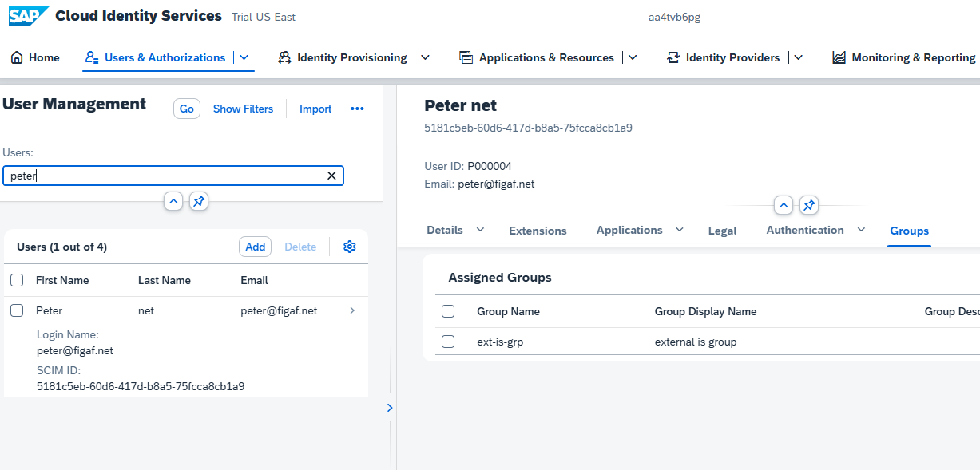The image size is (980, 470).
Task: Click the tenant ID aa4tvb6pg
Action: point(675,17)
